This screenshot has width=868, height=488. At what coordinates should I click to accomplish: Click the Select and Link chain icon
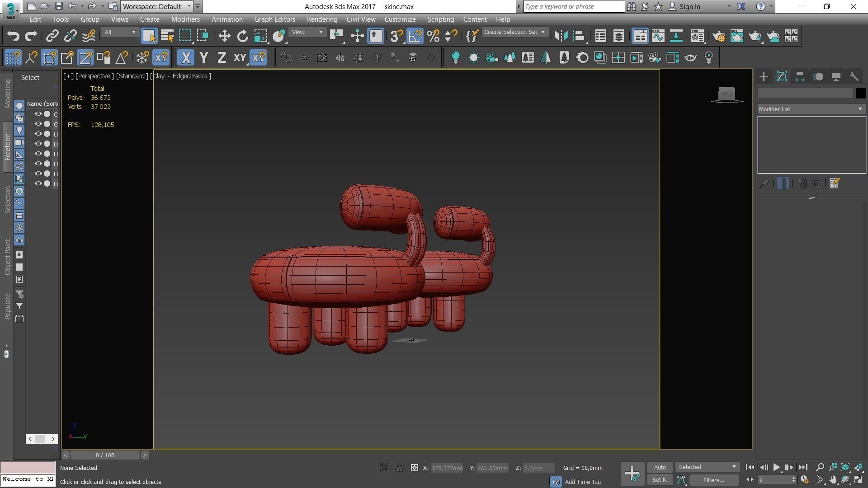(52, 36)
